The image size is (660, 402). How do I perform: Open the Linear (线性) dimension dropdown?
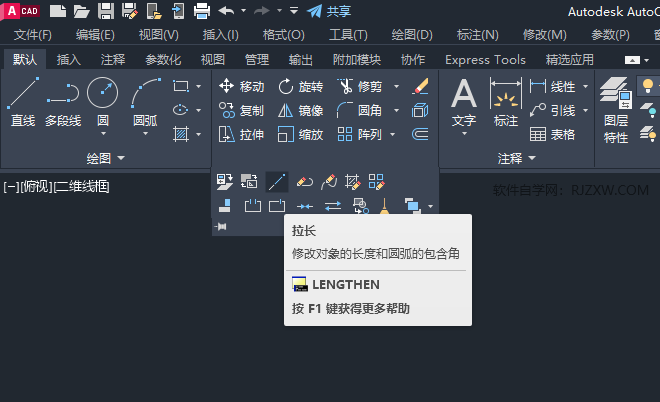point(585,86)
